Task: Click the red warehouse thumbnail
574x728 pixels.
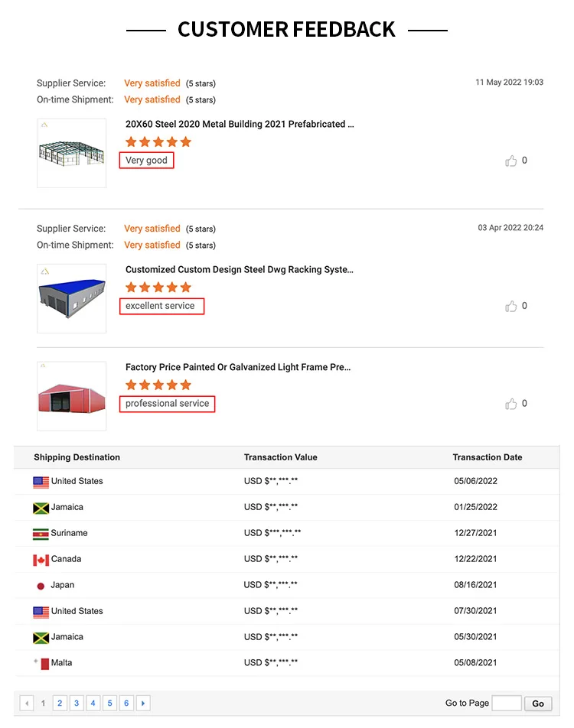Action: [x=71, y=396]
